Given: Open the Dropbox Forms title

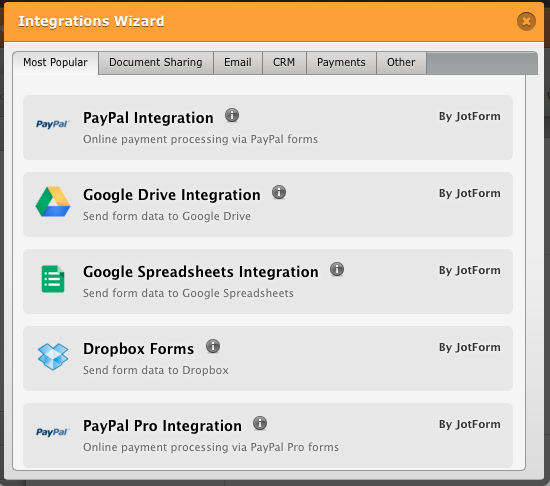Looking at the screenshot, I should coord(138,349).
